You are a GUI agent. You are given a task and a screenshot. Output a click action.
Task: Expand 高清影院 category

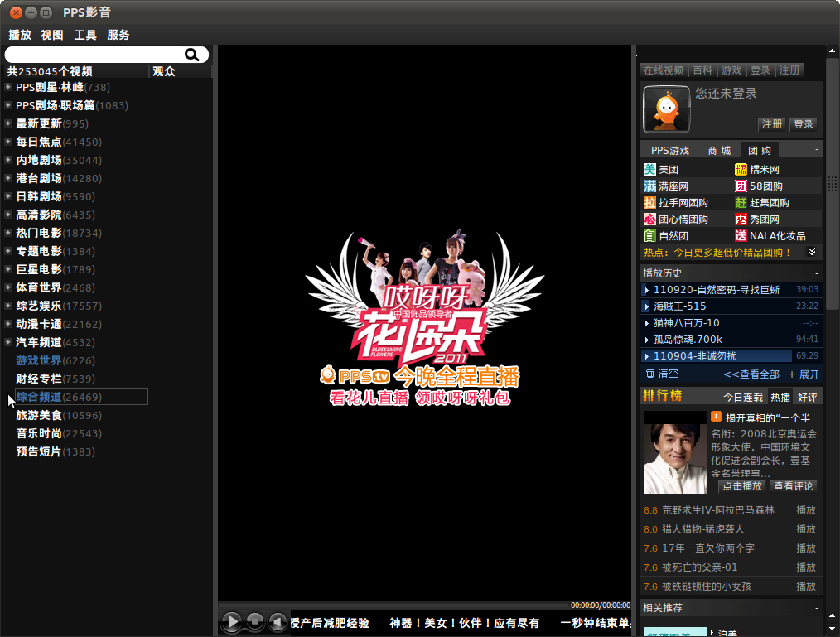tap(8, 215)
